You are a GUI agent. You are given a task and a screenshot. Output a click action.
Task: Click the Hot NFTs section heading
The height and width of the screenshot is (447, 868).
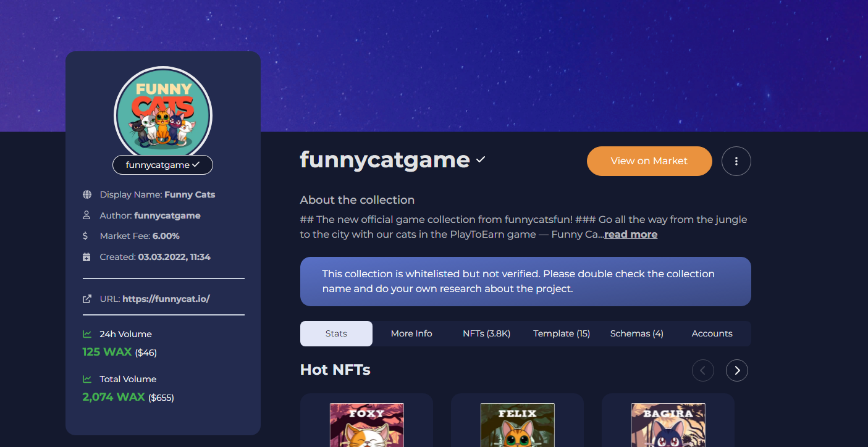pyautogui.click(x=335, y=370)
